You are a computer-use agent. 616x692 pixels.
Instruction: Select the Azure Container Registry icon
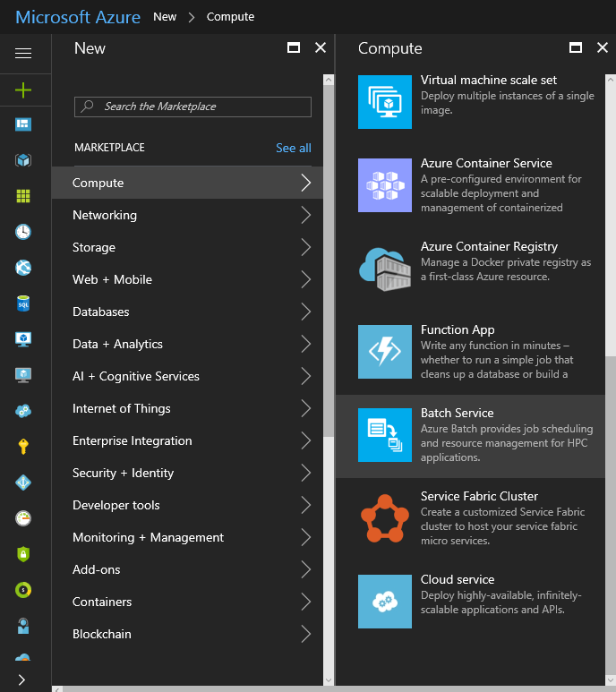(385, 269)
